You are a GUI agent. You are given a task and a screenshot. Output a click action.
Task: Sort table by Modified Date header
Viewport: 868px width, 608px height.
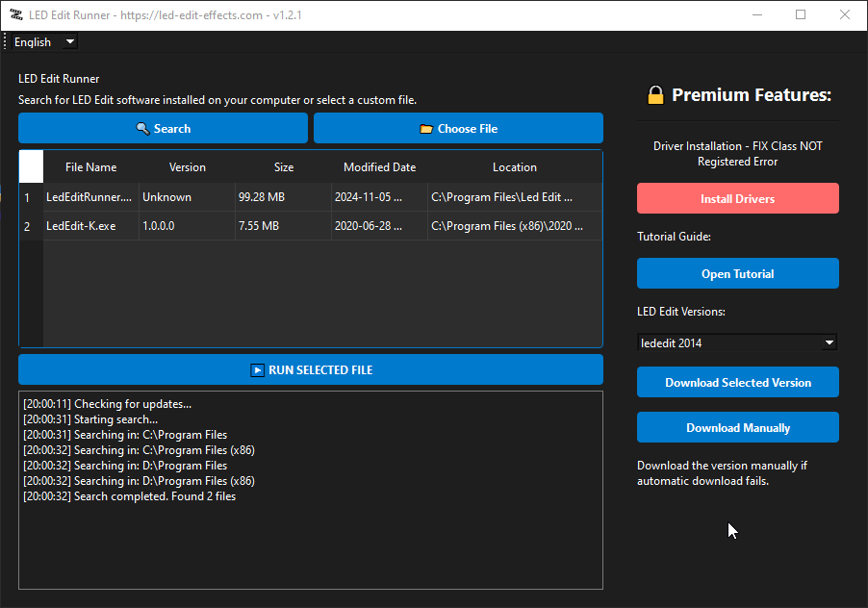coord(379,167)
